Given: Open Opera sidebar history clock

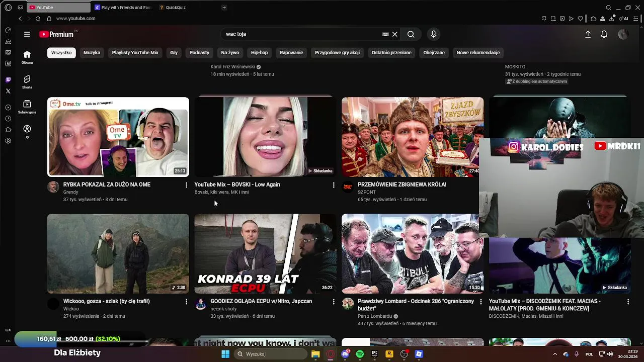Looking at the screenshot, I should point(8,119).
